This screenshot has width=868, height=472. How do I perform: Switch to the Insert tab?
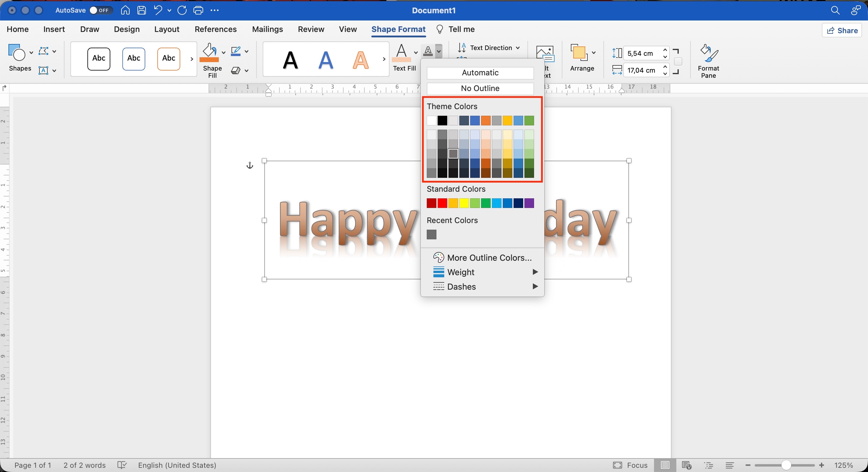[x=54, y=29]
